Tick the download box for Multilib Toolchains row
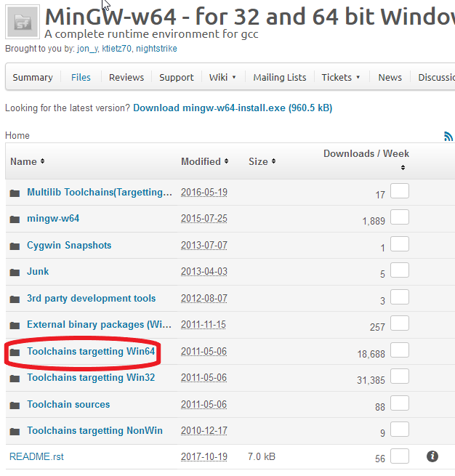Image resolution: width=455 pixels, height=476 pixels. coord(400,190)
